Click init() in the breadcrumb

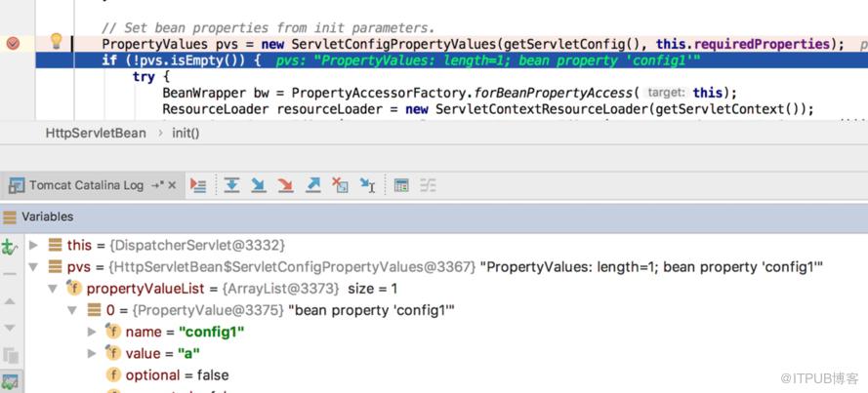pos(186,134)
